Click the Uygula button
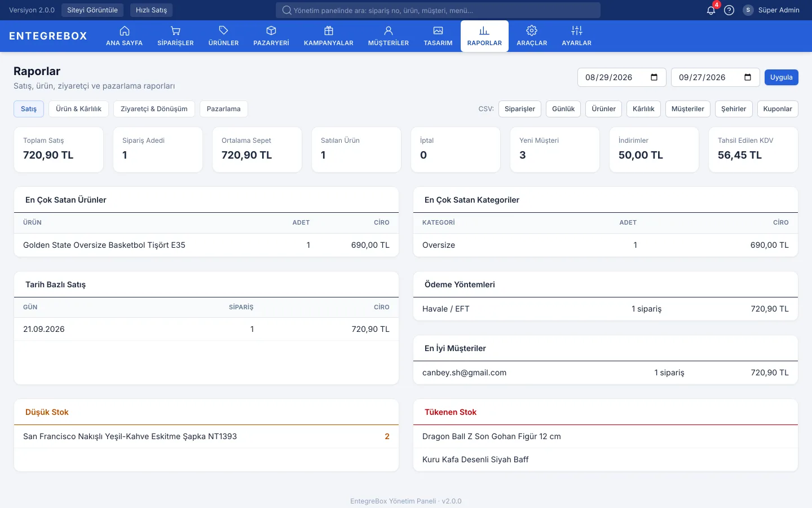The width and height of the screenshot is (812, 508). (x=782, y=77)
